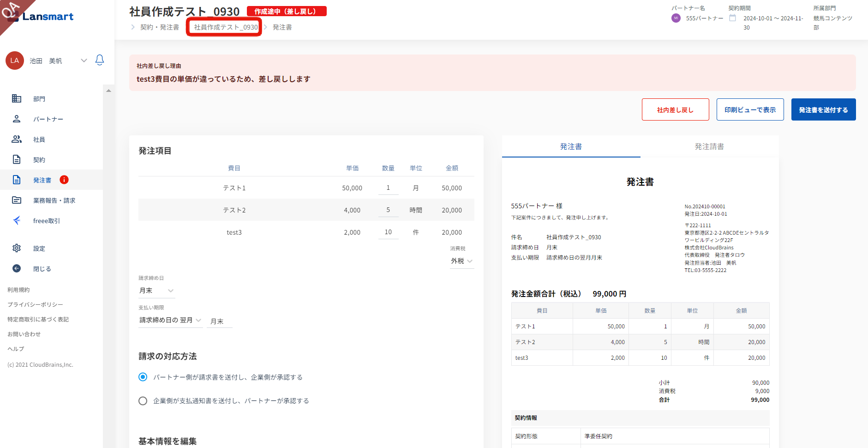The height and width of the screenshot is (448, 868).
Task: Select 企業側が支払通知書を送付 radio option
Action: tap(143, 400)
